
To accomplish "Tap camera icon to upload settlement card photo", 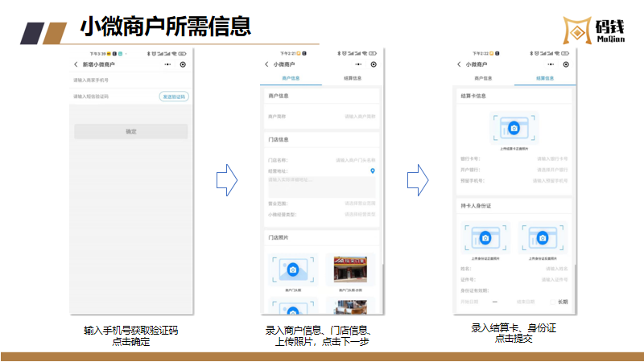I will coord(514,128).
